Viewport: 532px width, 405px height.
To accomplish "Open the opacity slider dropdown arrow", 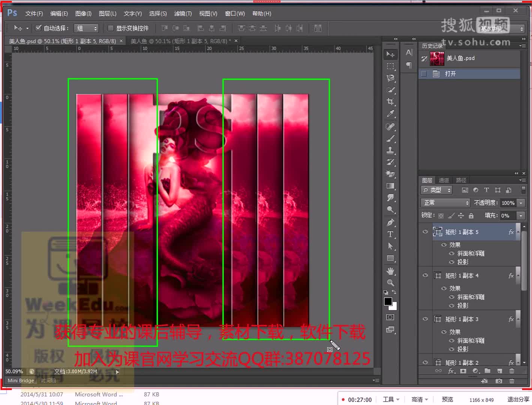I will pyautogui.click(x=521, y=203).
